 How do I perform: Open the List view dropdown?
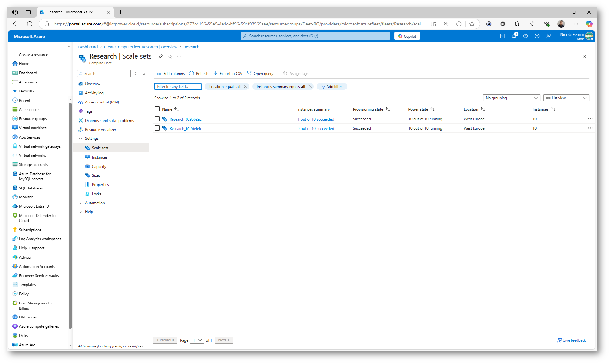pyautogui.click(x=566, y=98)
